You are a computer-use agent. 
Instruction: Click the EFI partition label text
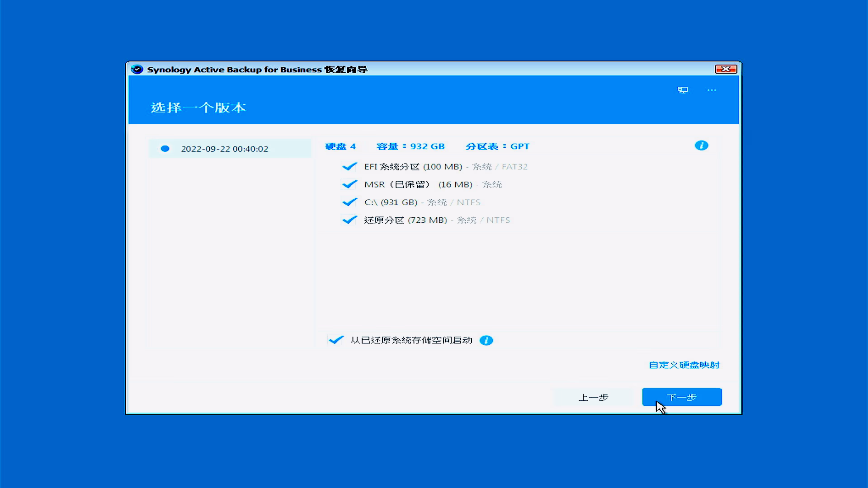(x=413, y=167)
